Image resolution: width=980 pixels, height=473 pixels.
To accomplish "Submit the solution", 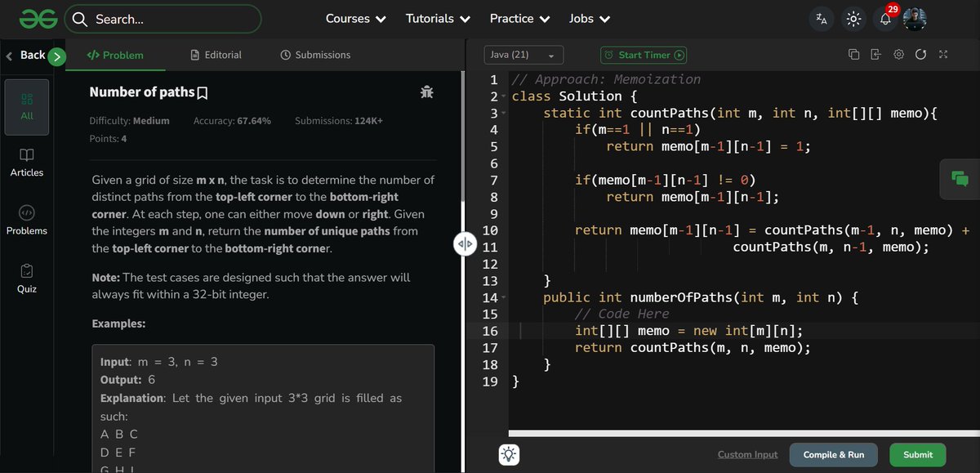I will 917,454.
